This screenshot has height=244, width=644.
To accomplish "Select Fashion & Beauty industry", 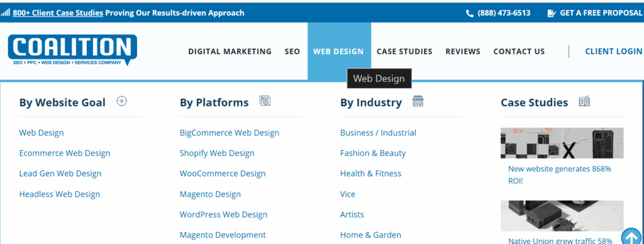I will click(373, 153).
